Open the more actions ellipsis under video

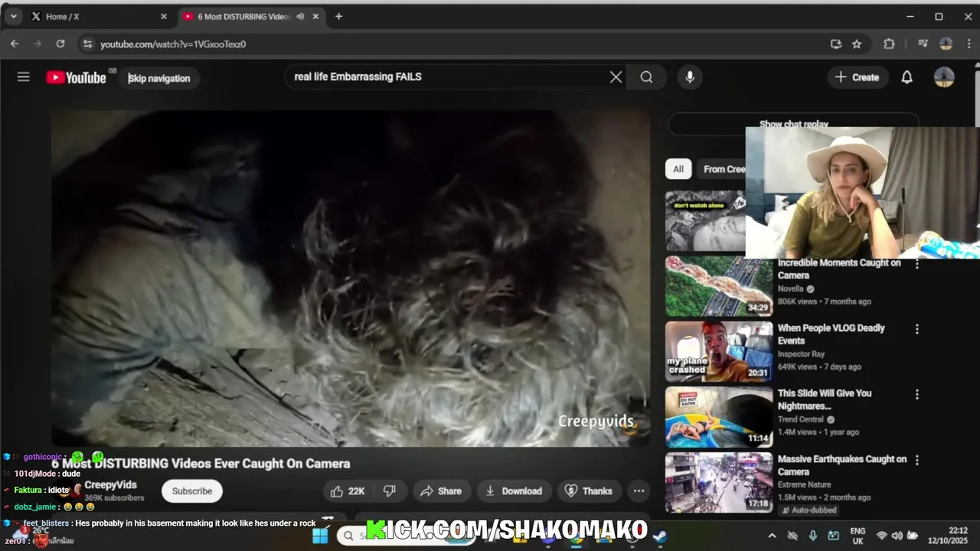(639, 491)
